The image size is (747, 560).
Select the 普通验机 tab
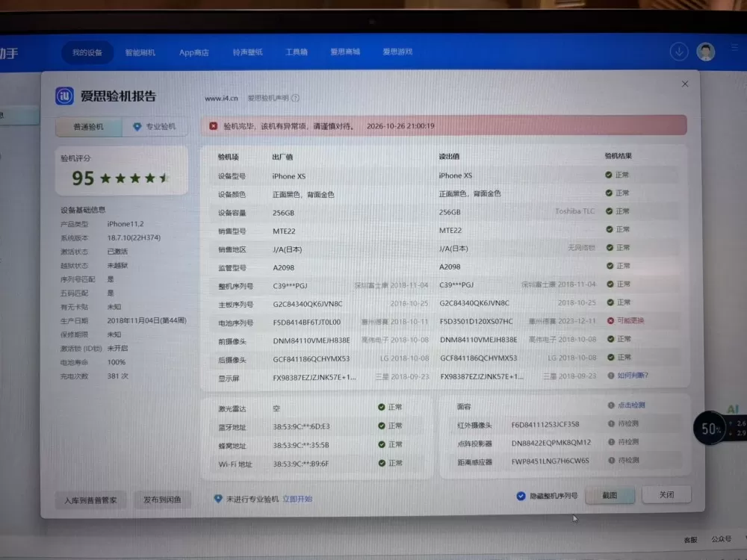pos(89,127)
